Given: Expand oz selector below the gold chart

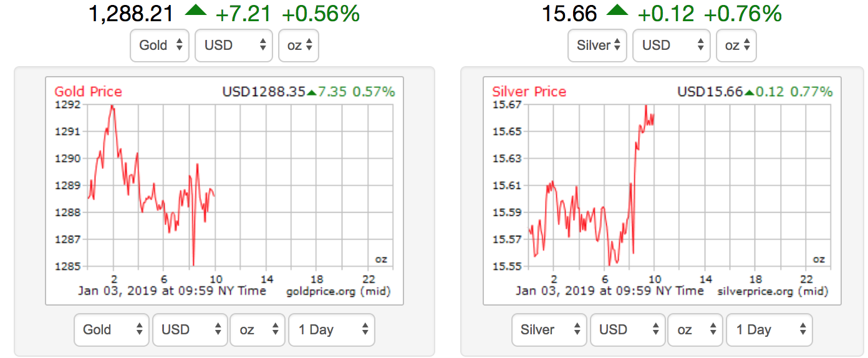Looking at the screenshot, I should click(x=257, y=330).
